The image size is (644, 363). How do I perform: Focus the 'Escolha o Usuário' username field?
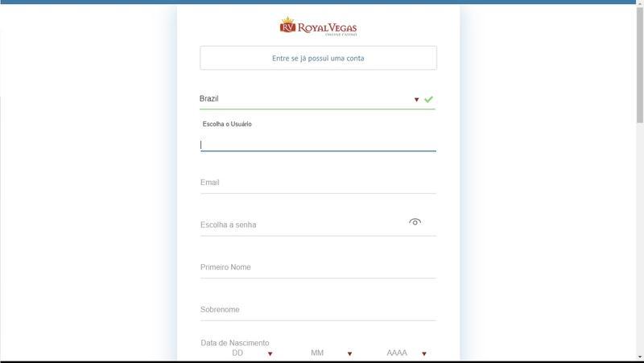pos(318,145)
